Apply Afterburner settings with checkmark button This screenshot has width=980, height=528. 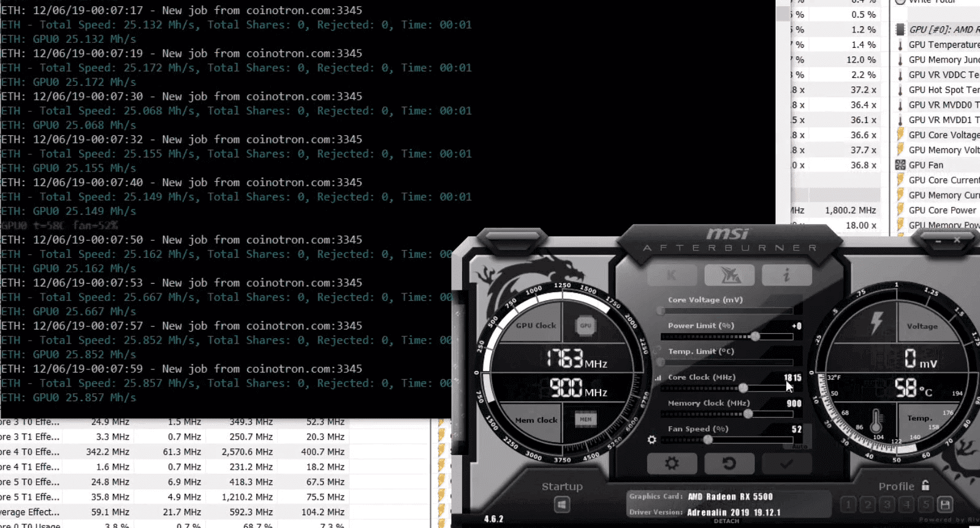click(x=787, y=464)
